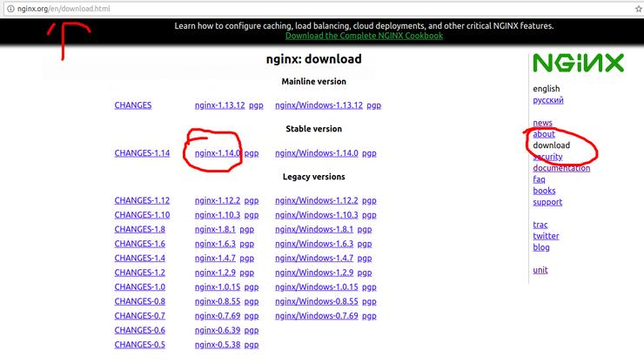The image size is (644, 364).
Task: Download nginx-1.13.12 source
Action: coord(219,105)
